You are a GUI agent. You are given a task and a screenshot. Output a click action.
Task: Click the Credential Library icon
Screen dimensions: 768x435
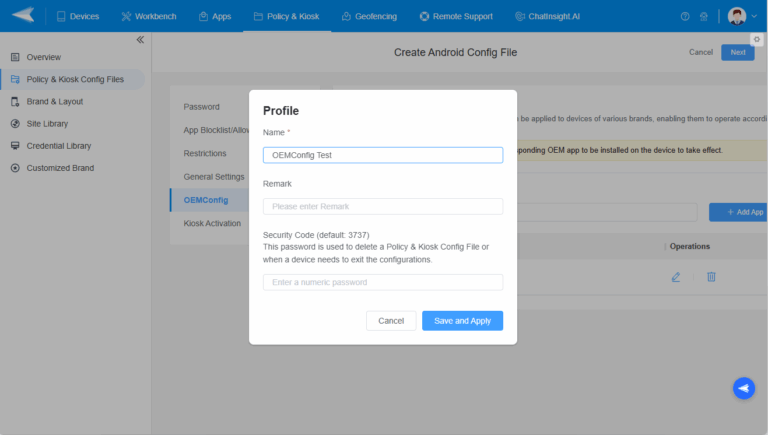pyautogui.click(x=15, y=146)
